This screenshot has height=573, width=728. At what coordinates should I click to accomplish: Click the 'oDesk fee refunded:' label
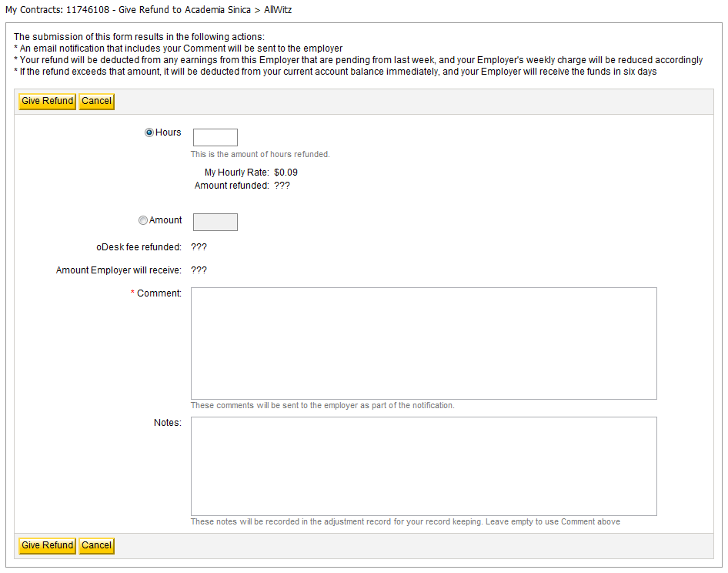[x=139, y=247]
